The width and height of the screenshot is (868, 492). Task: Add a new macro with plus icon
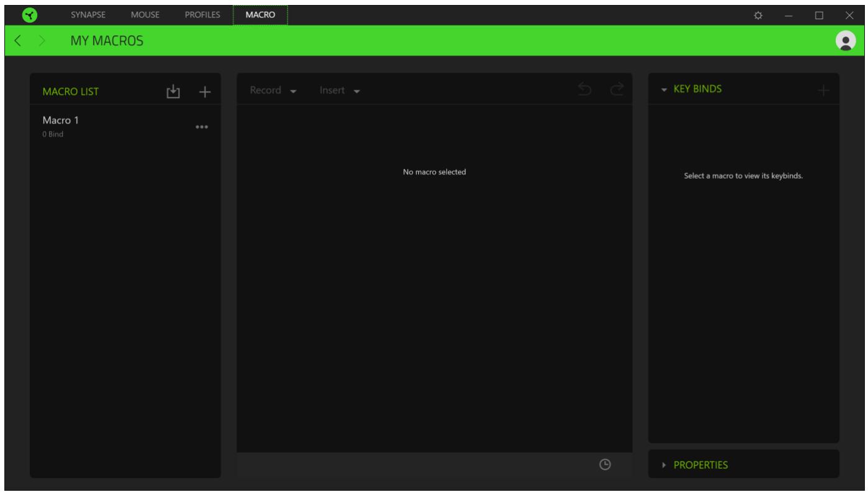click(x=205, y=92)
